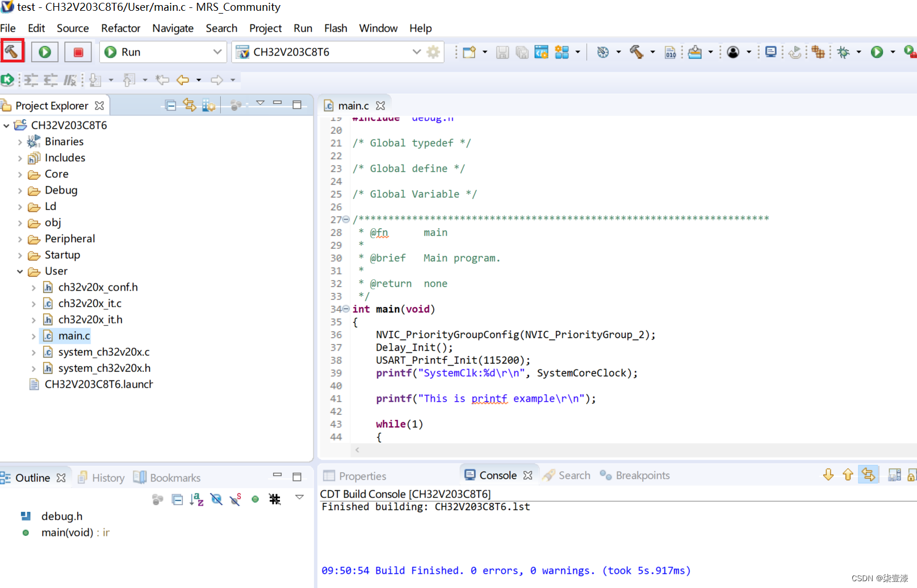Collapse the main function fold marker at line 34
This screenshot has height=588, width=917.
(x=346, y=309)
